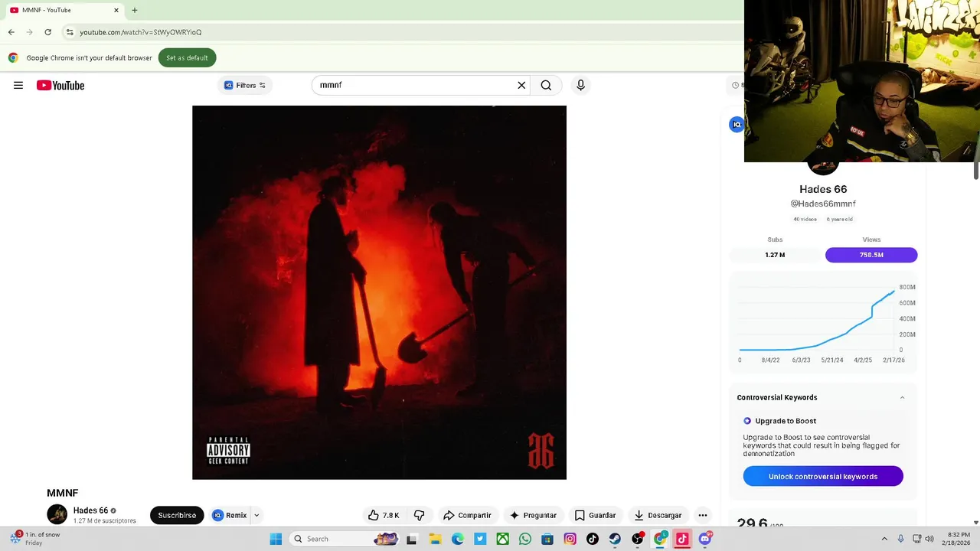Click the YouTube logo

(x=60, y=85)
